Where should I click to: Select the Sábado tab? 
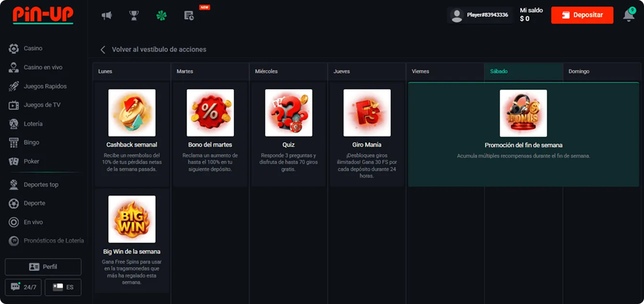coord(523,71)
